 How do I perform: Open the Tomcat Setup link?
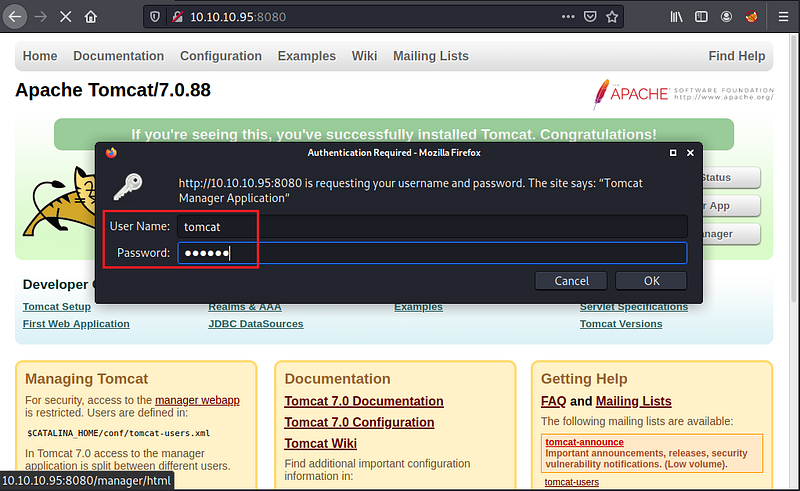tap(57, 307)
